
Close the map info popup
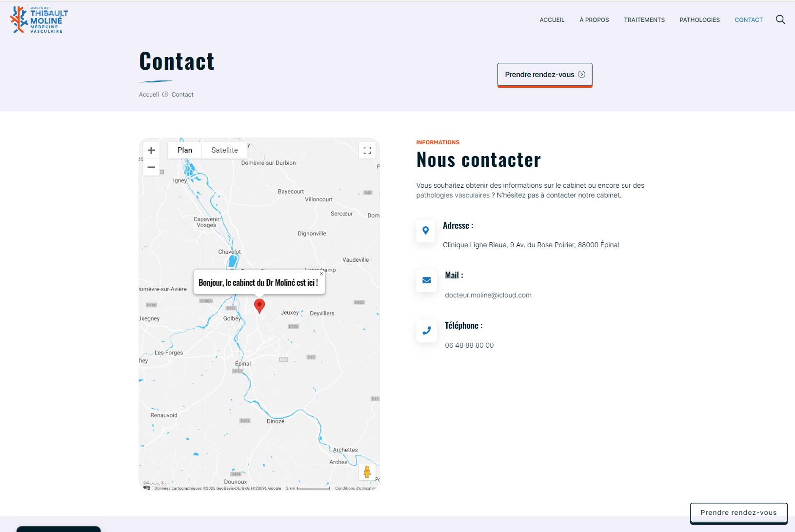click(321, 274)
